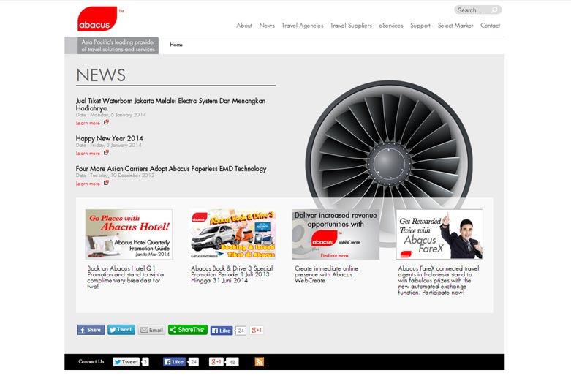
Task: Share page via Facebook Share button
Action: [91, 330]
